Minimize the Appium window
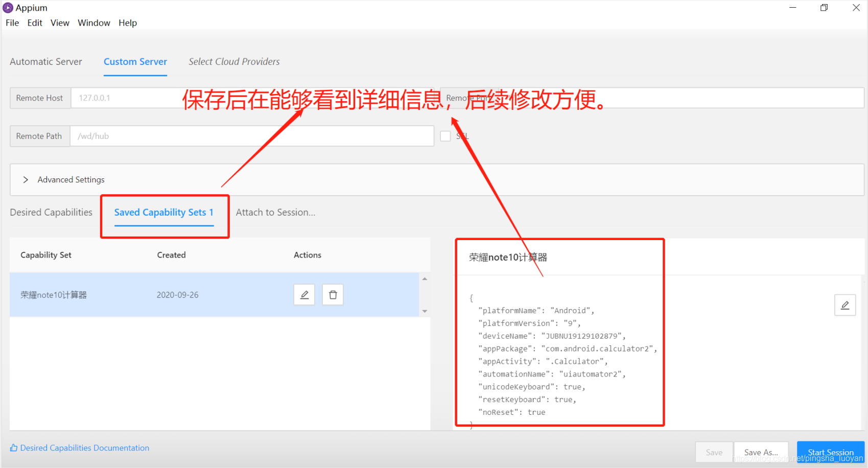The height and width of the screenshot is (468, 868). pos(793,8)
